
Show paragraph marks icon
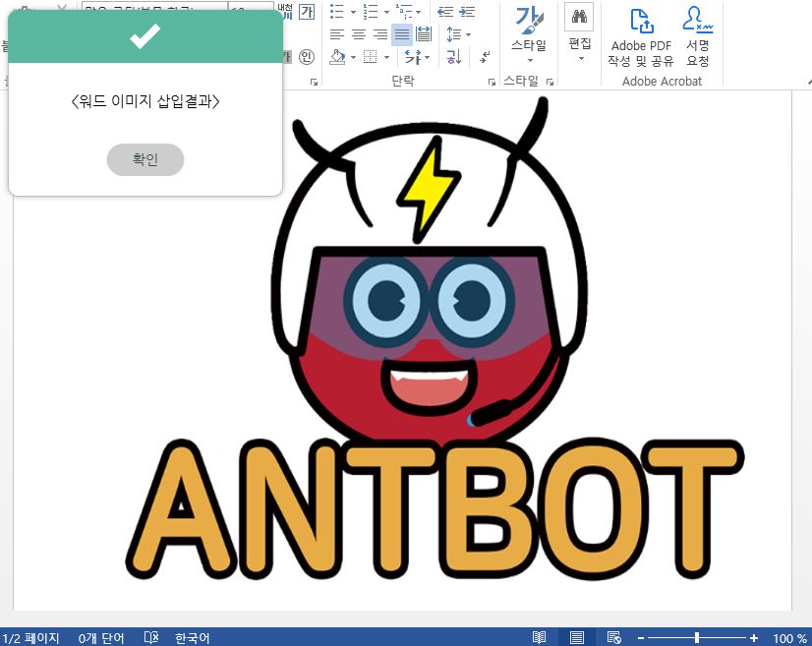[486, 57]
